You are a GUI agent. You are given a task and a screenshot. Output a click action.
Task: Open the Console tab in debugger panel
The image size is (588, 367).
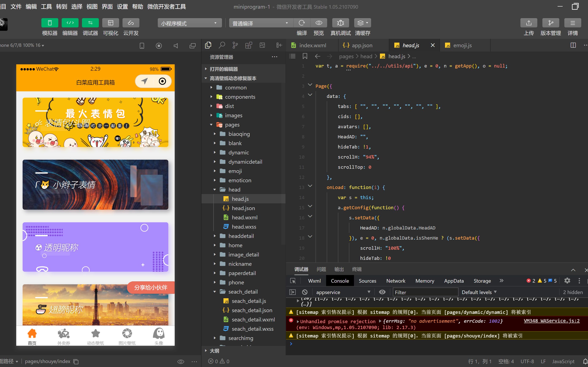340,281
